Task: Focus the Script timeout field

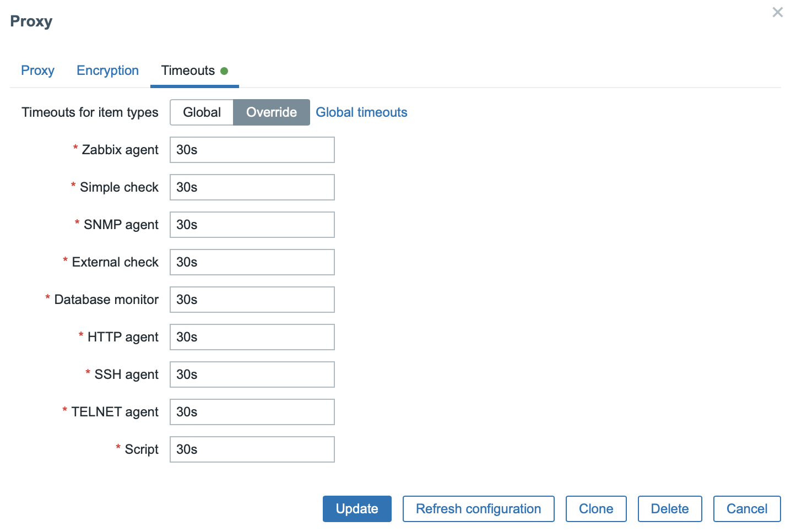Action: (252, 449)
